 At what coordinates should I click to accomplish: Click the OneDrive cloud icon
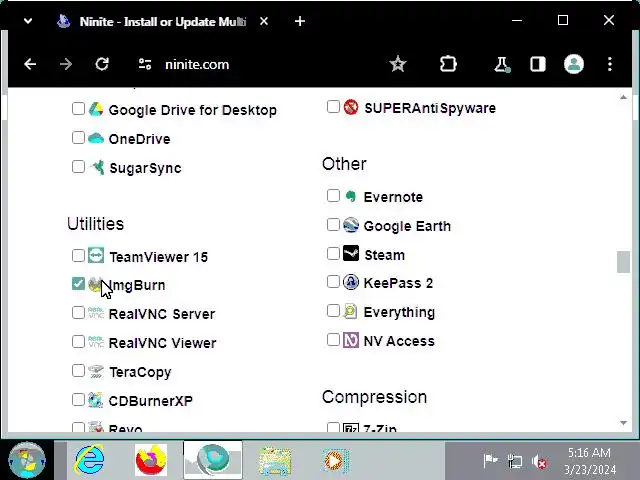coord(96,138)
